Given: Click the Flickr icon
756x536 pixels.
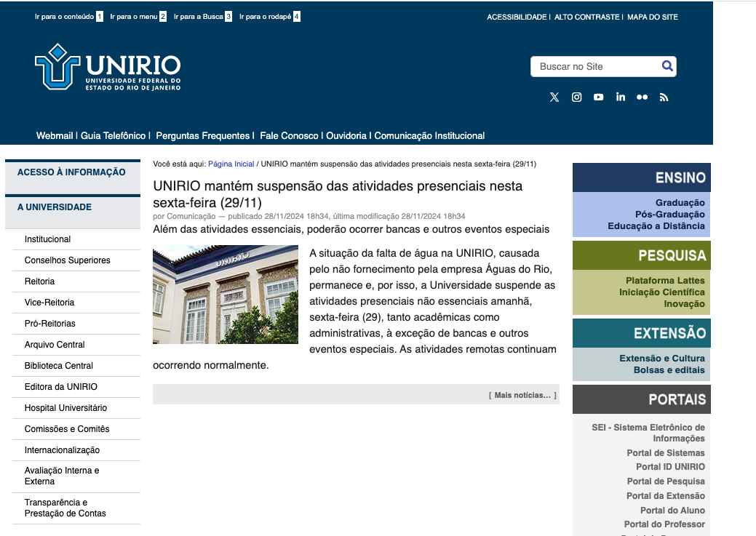Looking at the screenshot, I should click(642, 97).
